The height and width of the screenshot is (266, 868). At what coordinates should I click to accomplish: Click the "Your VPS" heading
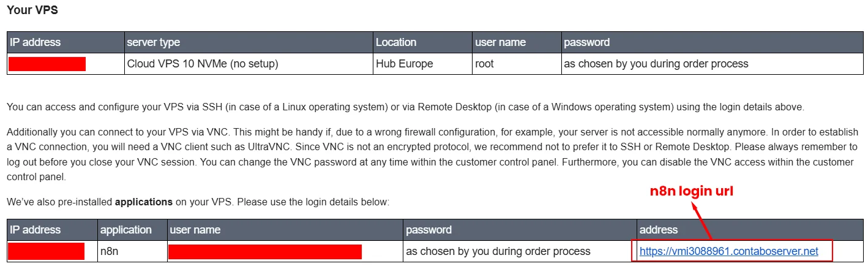(x=32, y=10)
